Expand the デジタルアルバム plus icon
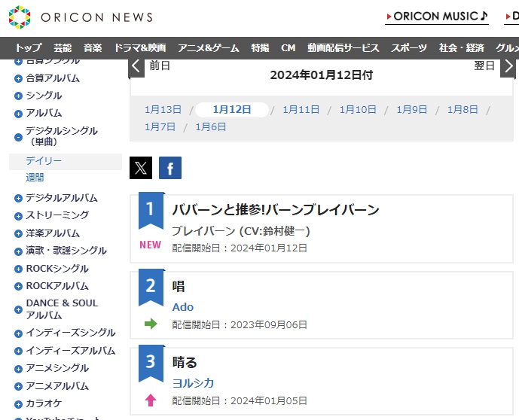Viewport: 519px width, 420px height. tap(19, 199)
